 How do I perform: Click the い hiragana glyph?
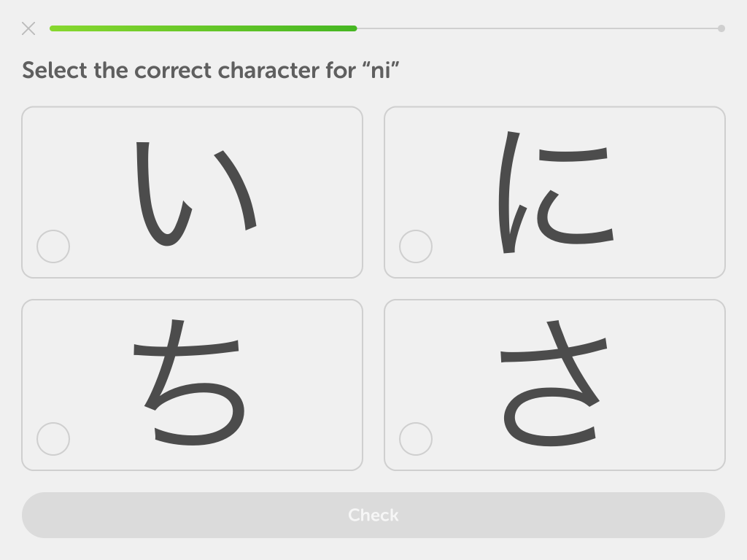(196, 194)
